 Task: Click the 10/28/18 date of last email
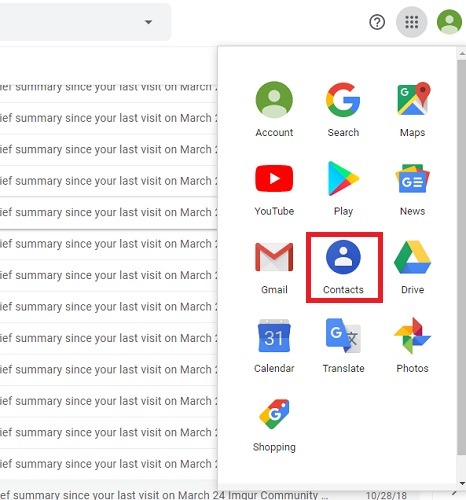(x=386, y=495)
